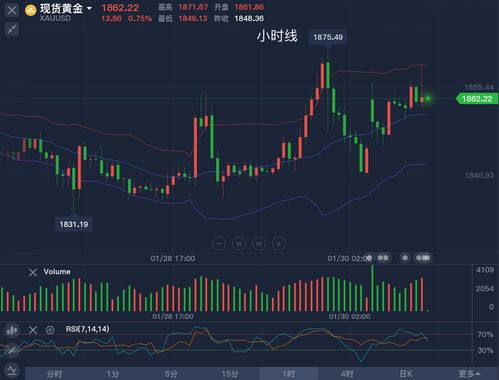Click the candlestick chart style icon on left
The height and width of the screenshot is (380, 499).
(12, 330)
